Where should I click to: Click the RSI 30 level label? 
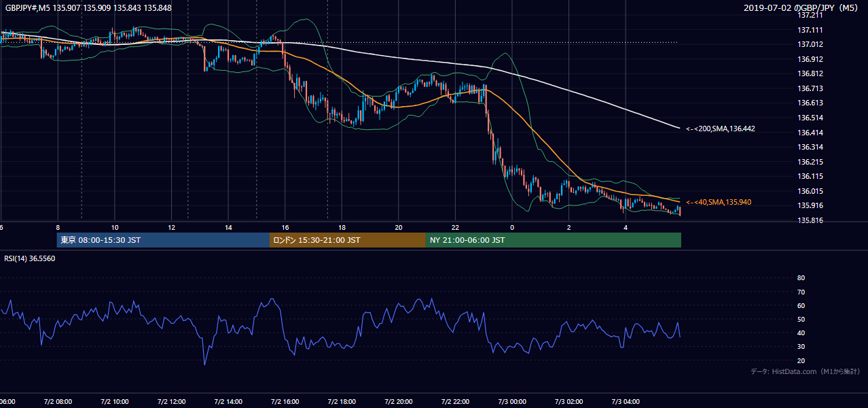tap(801, 347)
